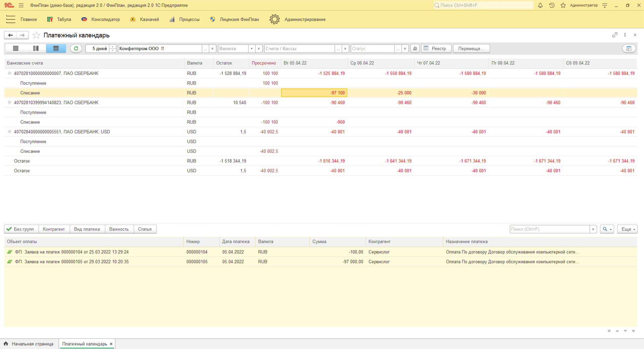Viewport: 644px width, 349px height.
Task: Increase the 5 дней period stepper
Action: (x=113, y=47)
